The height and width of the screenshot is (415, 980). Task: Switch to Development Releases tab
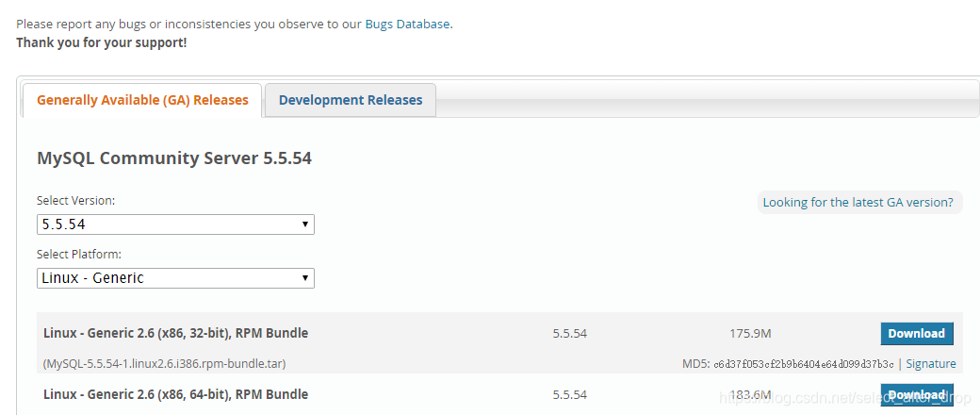[x=351, y=100]
